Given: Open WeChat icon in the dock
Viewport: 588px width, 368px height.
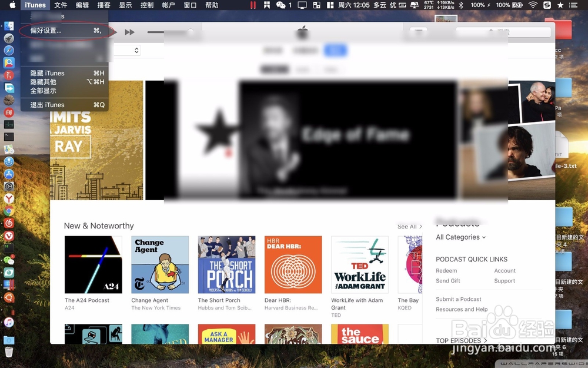Looking at the screenshot, I should [x=9, y=260].
